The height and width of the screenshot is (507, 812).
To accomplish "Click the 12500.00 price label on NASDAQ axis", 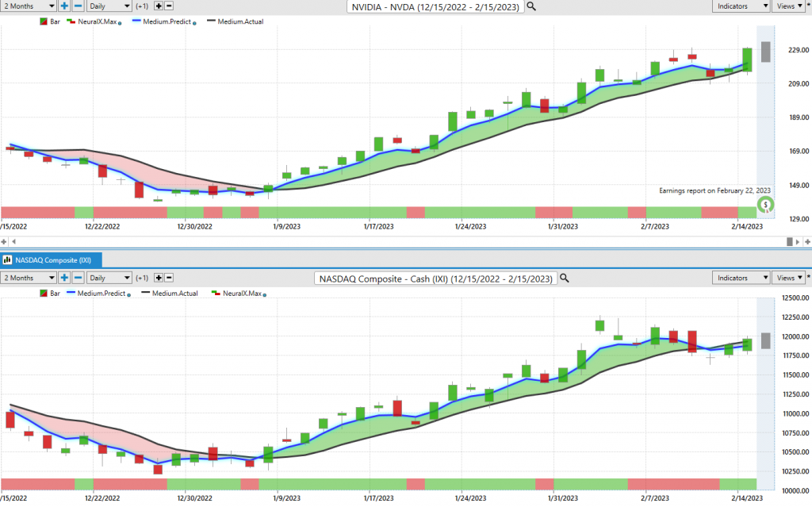I will [x=795, y=298].
